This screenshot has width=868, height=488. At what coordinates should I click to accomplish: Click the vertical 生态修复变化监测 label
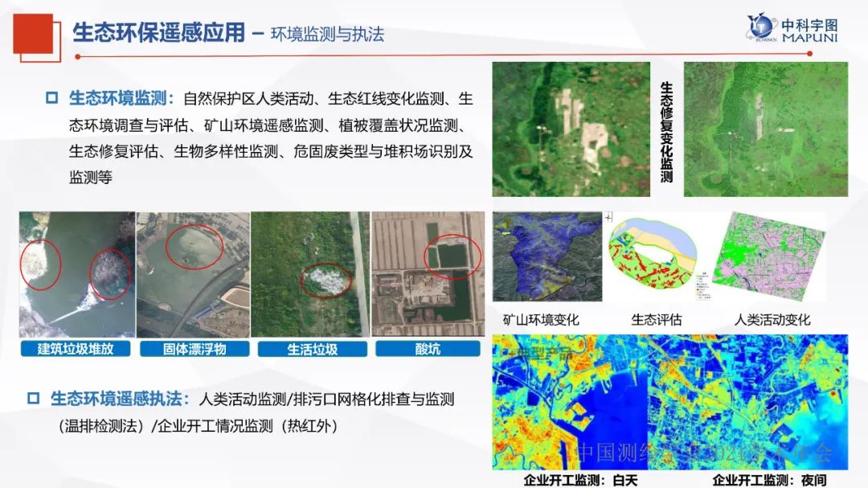[666, 131]
